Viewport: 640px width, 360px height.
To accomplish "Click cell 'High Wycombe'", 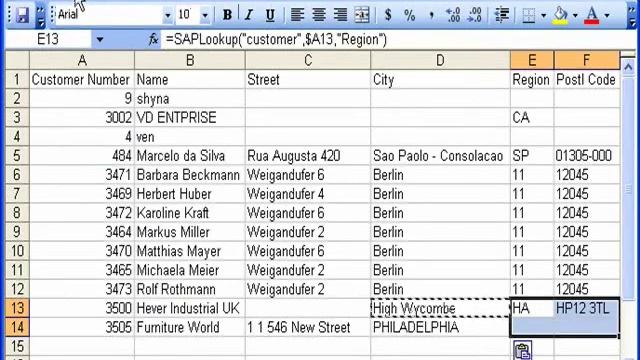I will point(440,308).
